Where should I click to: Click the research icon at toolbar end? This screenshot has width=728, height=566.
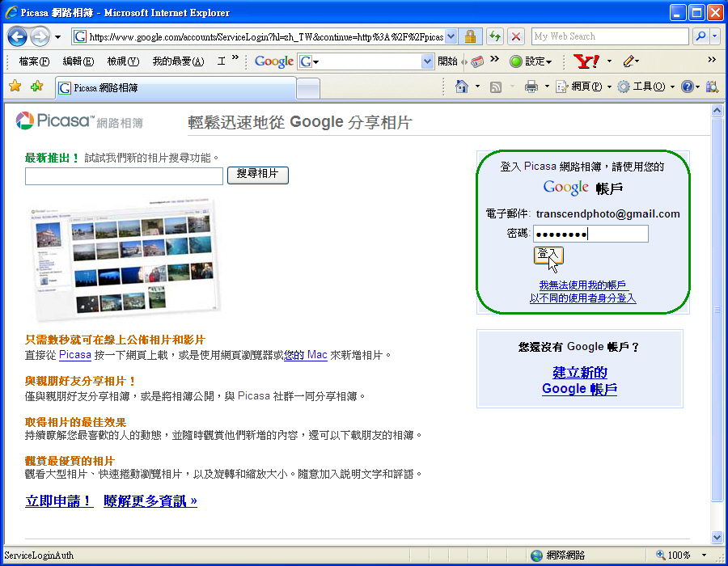point(711,87)
